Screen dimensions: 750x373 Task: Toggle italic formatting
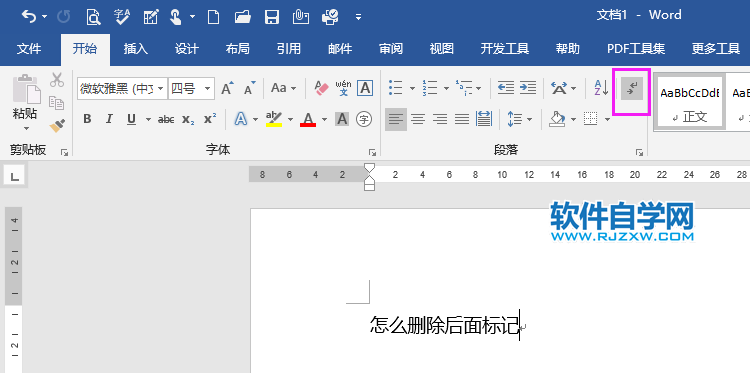point(109,119)
